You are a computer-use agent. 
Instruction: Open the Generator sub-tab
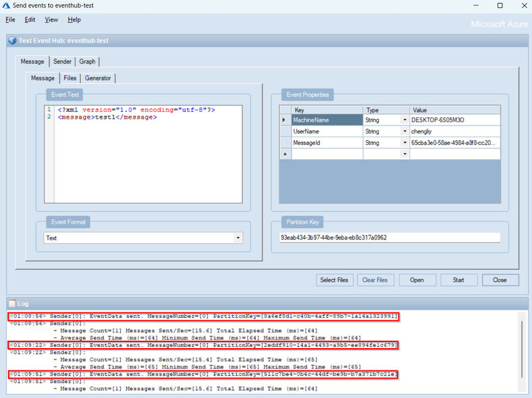tap(98, 78)
